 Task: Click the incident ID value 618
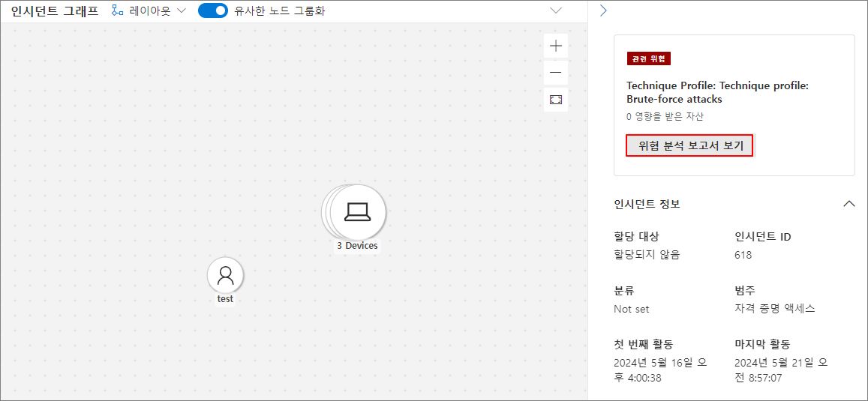743,255
